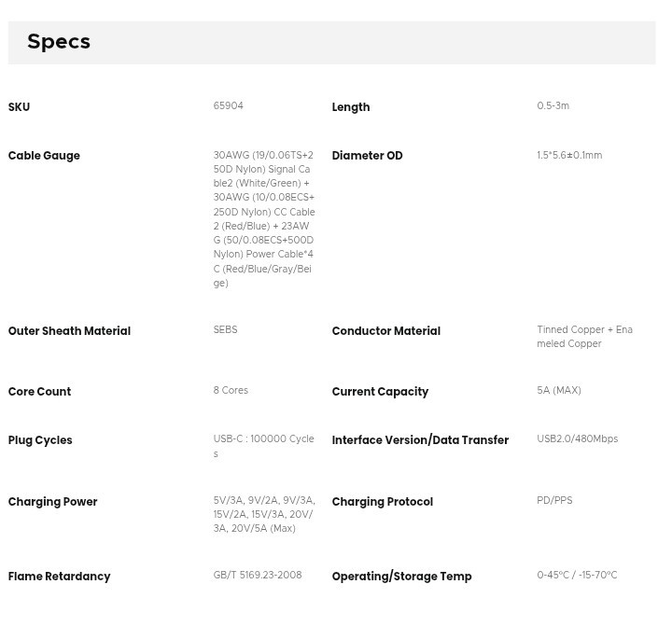Click the 8 Cores value
Image resolution: width=672 pixels, height=626 pixels.
click(231, 390)
